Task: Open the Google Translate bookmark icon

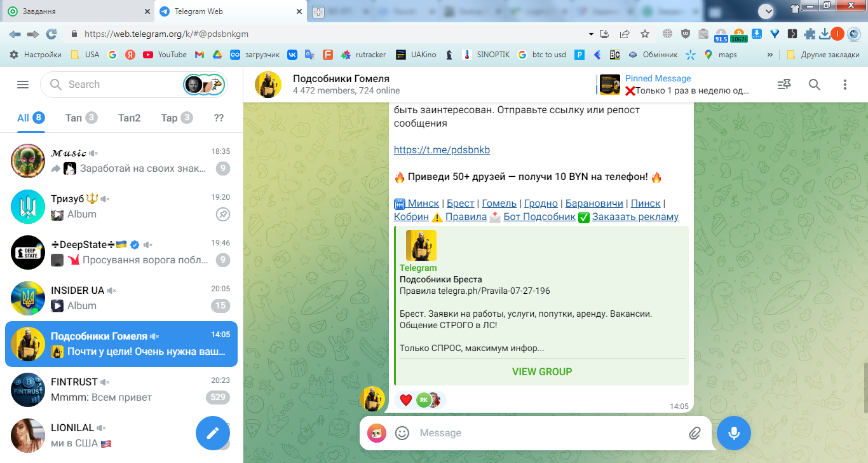Action: point(309,55)
